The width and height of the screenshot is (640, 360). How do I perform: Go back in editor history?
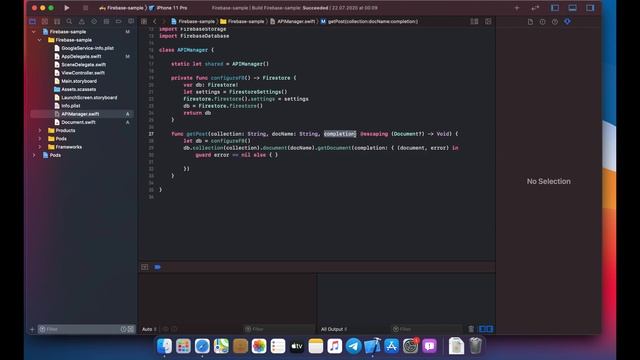[155, 22]
